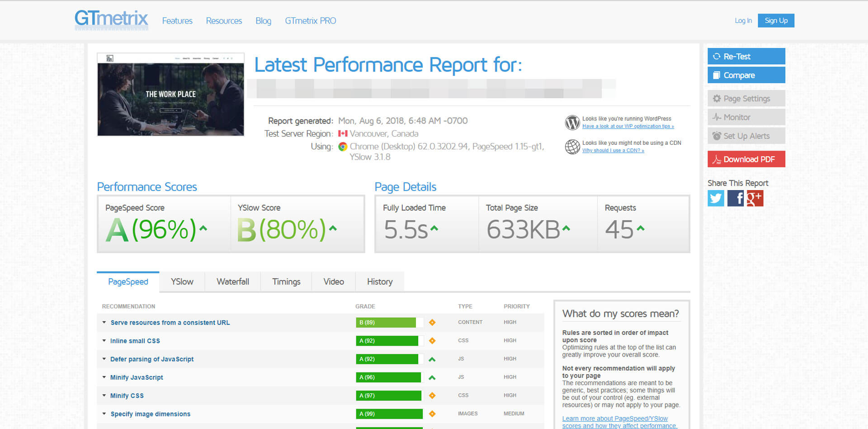Select the Monitor option
Screen dimensions: 868x429
[x=746, y=117]
